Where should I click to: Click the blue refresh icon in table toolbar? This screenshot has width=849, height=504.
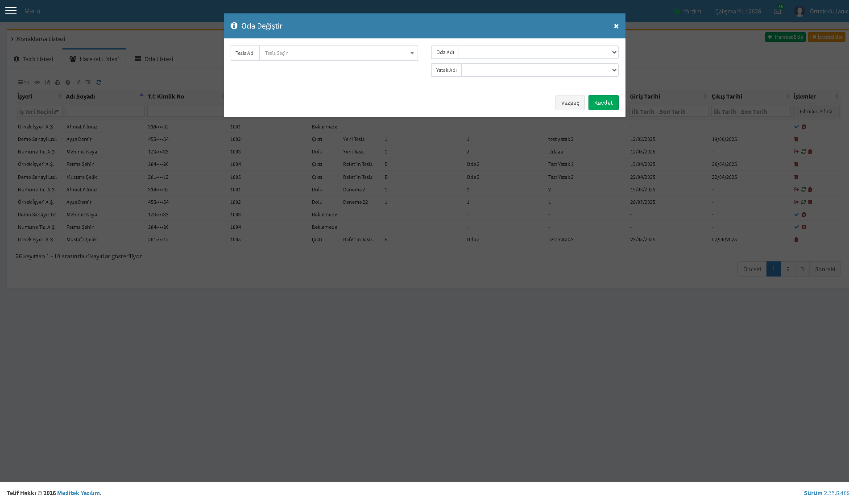[x=99, y=83]
